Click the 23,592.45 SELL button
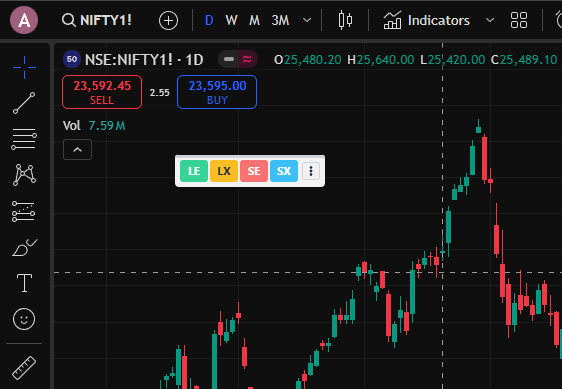The width and height of the screenshot is (562, 389). [x=102, y=92]
